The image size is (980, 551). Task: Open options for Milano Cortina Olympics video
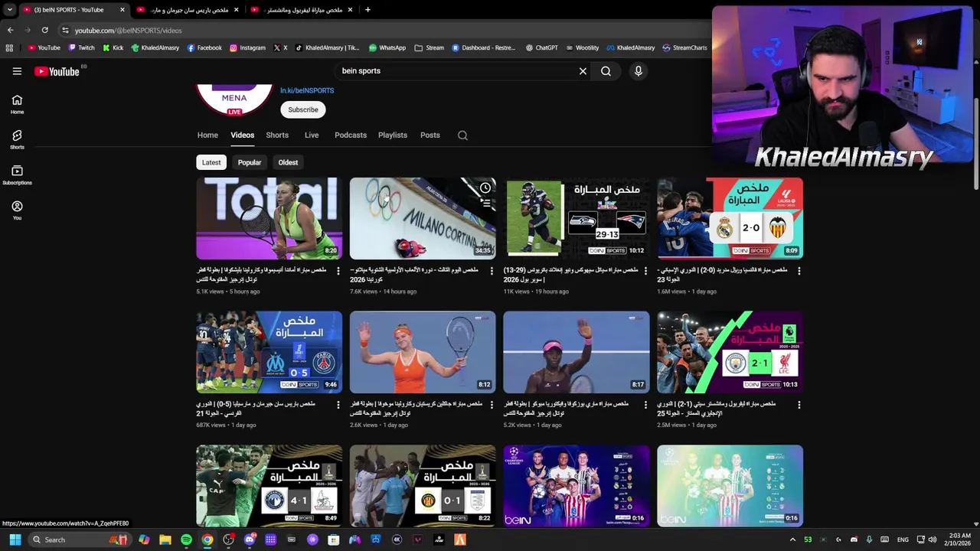click(492, 270)
